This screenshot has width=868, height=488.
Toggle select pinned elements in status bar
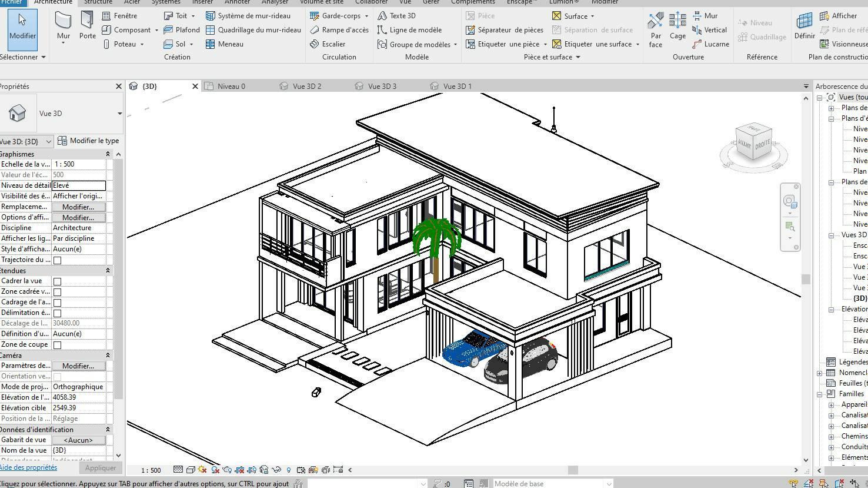click(824, 484)
